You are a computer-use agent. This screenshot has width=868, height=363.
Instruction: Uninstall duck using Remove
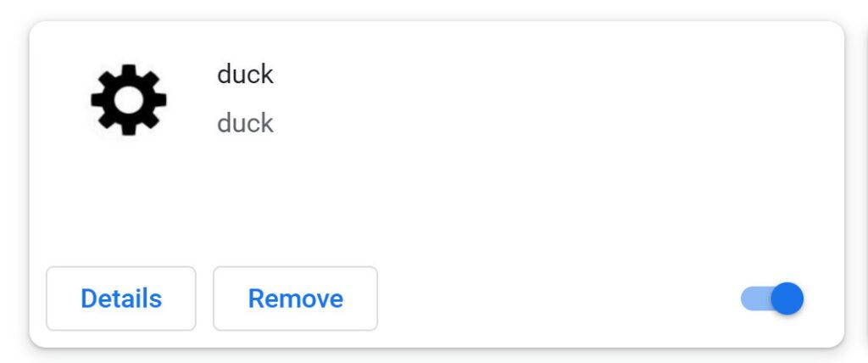click(x=295, y=299)
